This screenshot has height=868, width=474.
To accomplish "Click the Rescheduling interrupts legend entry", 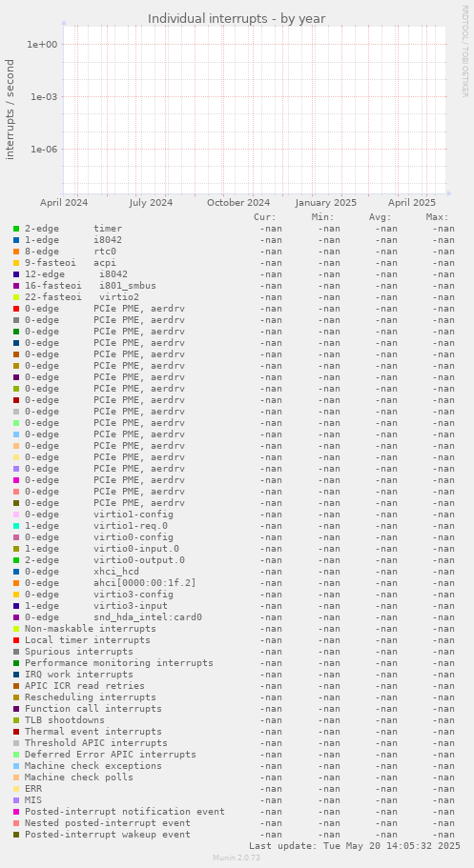I will (91, 696).
